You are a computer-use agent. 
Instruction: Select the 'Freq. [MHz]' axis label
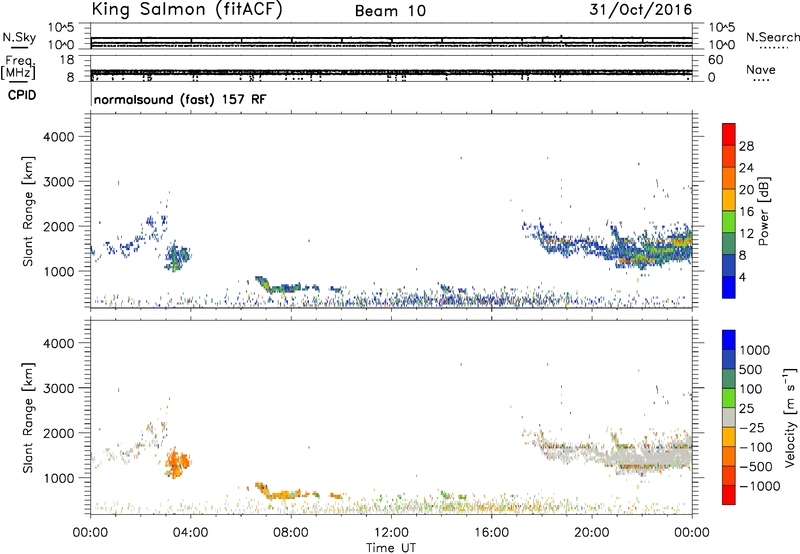[18, 68]
